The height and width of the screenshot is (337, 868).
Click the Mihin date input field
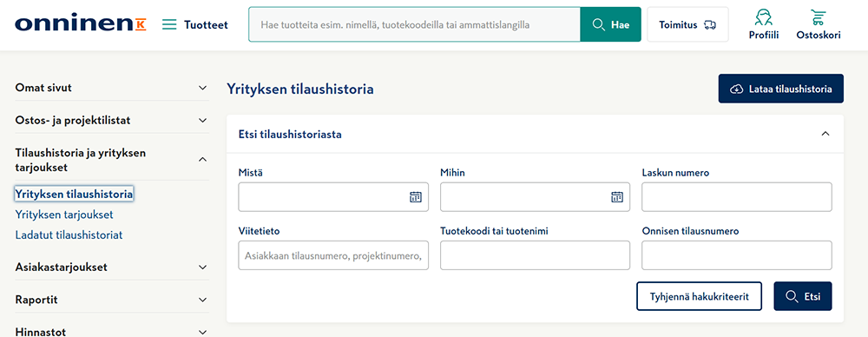pos(535,197)
